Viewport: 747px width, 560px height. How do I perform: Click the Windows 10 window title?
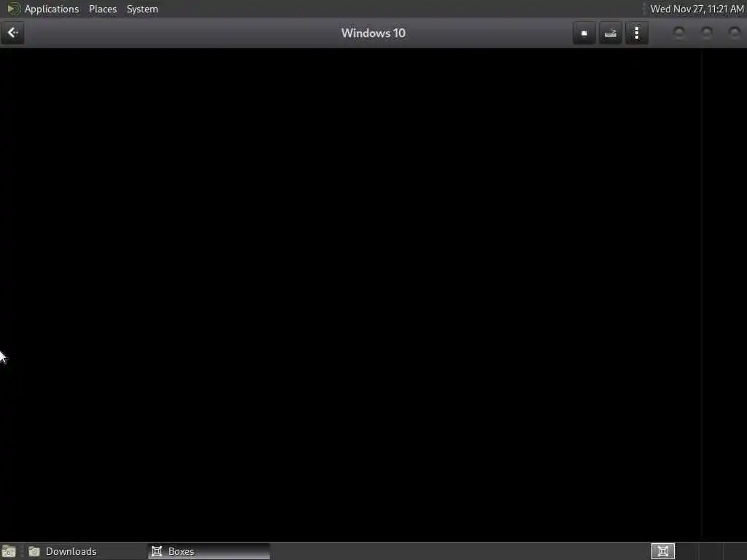click(373, 34)
